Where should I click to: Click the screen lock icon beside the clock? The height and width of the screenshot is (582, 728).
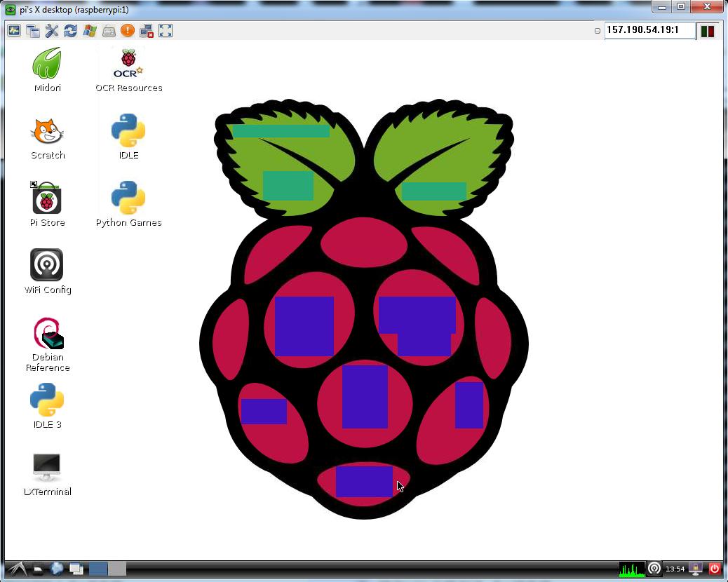696,569
